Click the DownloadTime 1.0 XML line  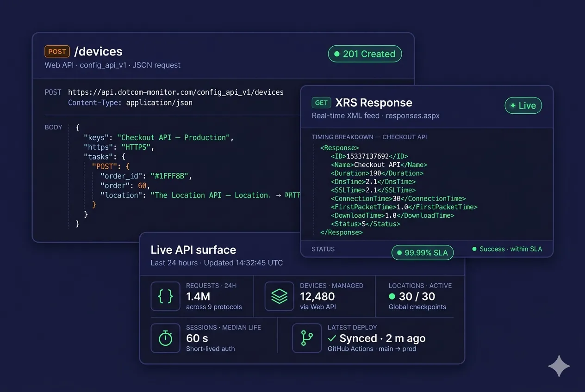coord(392,215)
